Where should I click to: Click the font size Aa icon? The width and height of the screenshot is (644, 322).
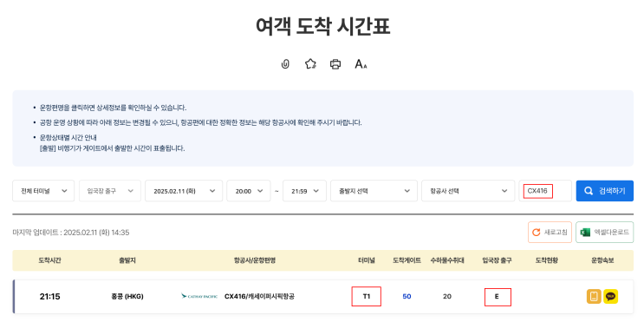361,64
